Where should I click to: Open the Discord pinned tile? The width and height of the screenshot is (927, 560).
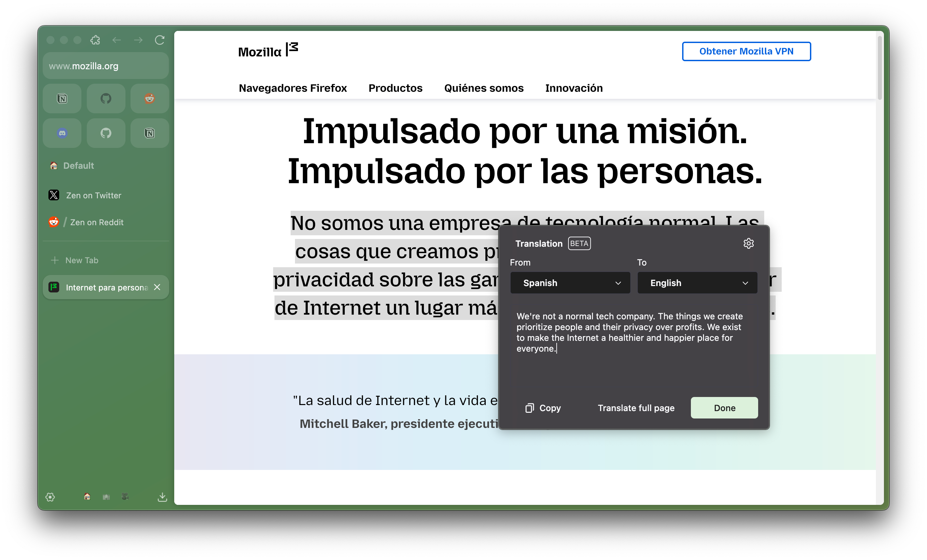(x=62, y=133)
